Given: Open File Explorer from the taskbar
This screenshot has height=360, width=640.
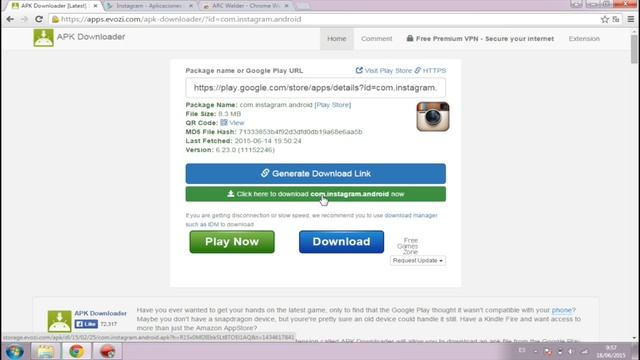Looking at the screenshot, I should (x=46, y=351).
